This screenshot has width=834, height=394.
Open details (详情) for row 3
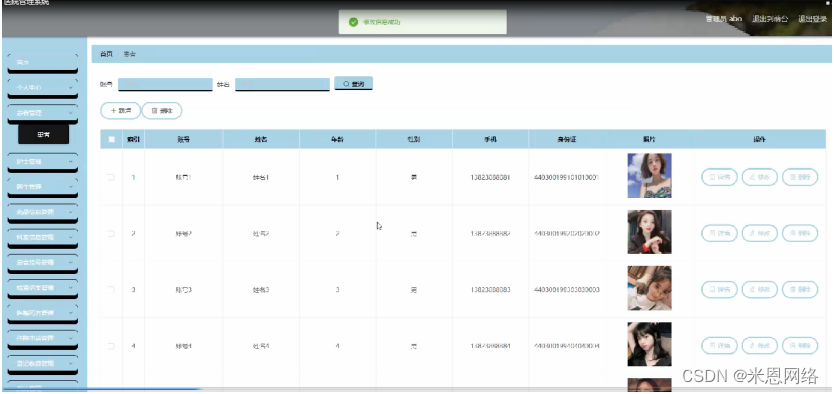[719, 290]
